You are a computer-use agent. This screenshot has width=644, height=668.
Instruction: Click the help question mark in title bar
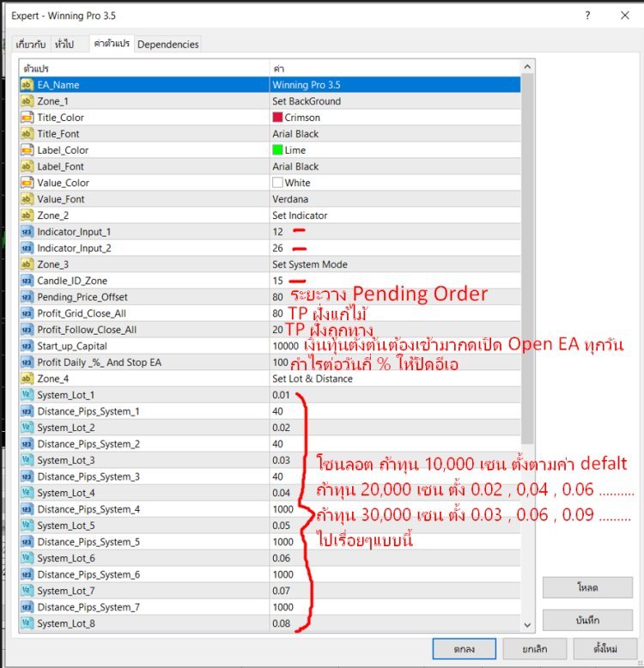[587, 15]
